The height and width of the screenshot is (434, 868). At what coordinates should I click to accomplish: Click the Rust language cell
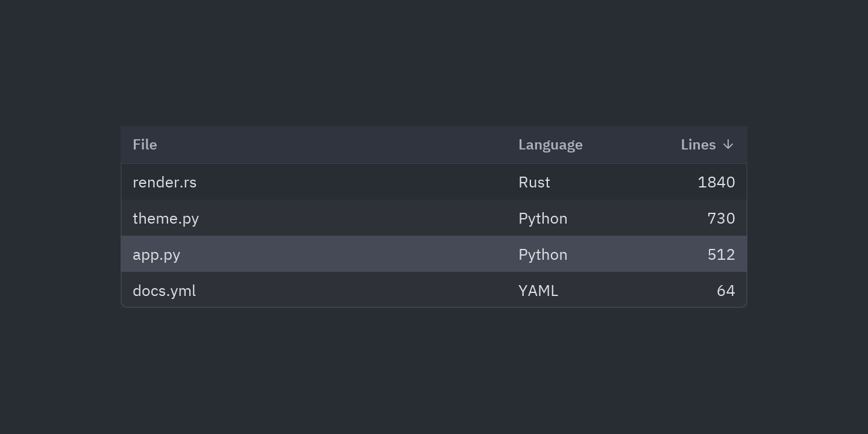[x=534, y=182]
